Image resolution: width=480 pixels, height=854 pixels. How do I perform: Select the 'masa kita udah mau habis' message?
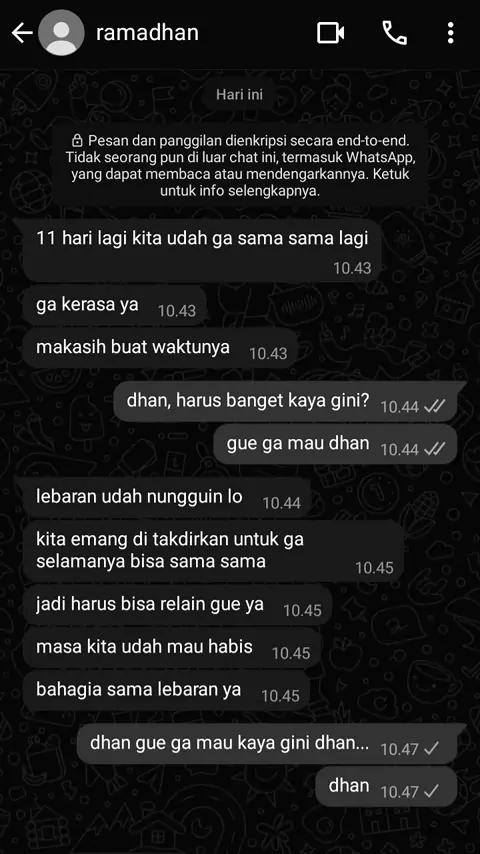172,648
